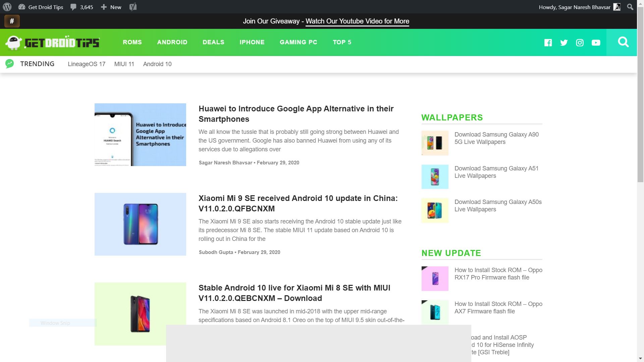Click the hash symbol button
Image resolution: width=644 pixels, height=362 pixels.
point(12,21)
